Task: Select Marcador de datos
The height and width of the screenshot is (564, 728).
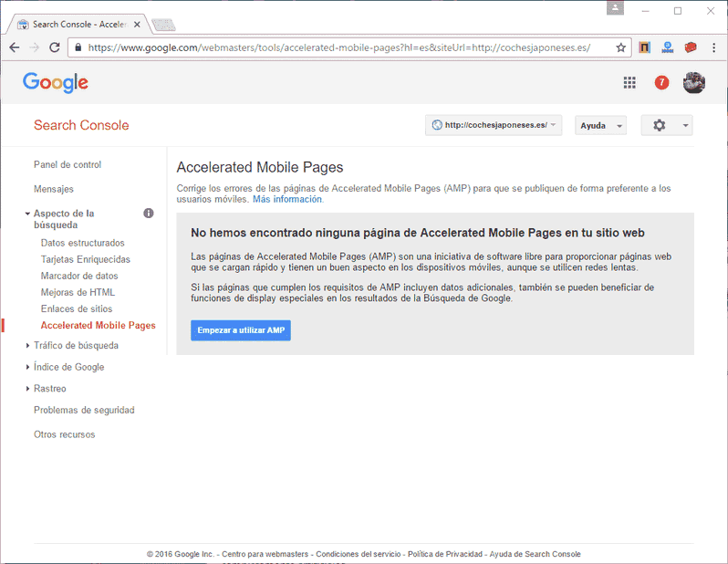Action: (x=79, y=276)
